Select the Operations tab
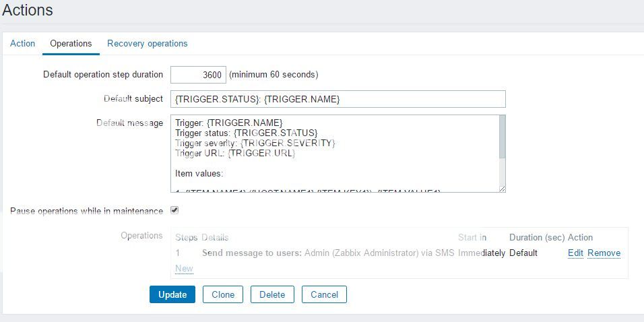Image resolution: width=644 pixels, height=322 pixels. tap(71, 43)
